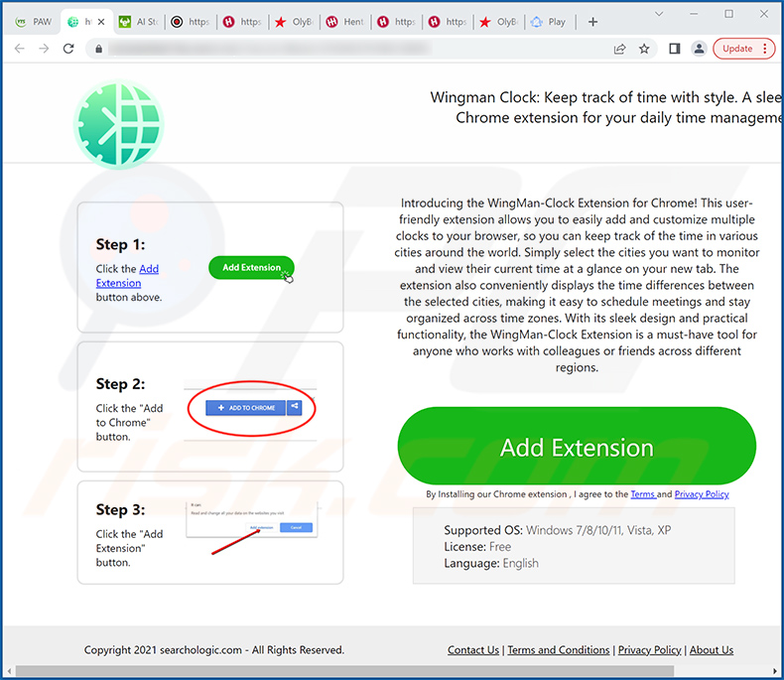The height and width of the screenshot is (680, 784).
Task: Open the Chrome Update menu button
Action: [743, 49]
